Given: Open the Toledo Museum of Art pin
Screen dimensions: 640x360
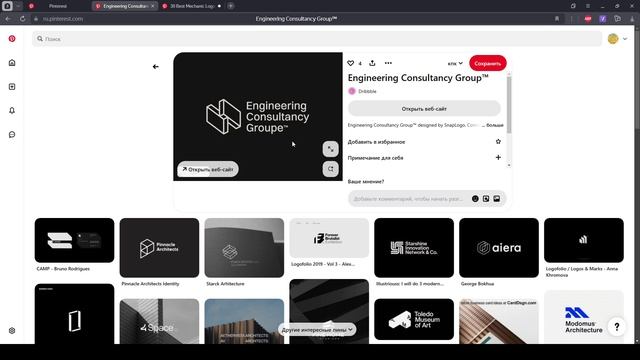Looking at the screenshot, I should [414, 319].
